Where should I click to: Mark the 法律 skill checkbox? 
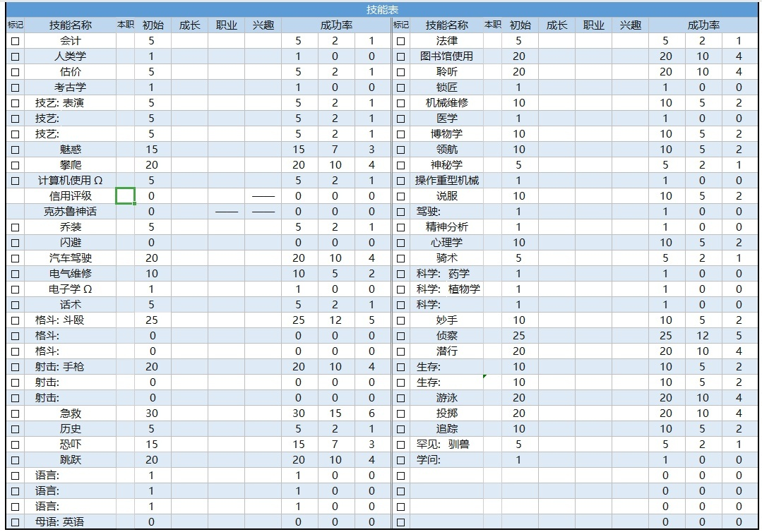401,41
